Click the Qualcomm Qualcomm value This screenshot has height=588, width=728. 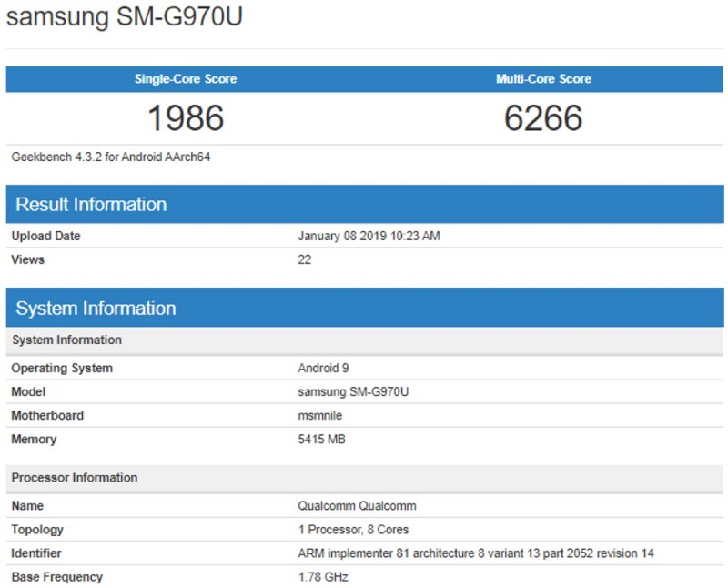357,506
